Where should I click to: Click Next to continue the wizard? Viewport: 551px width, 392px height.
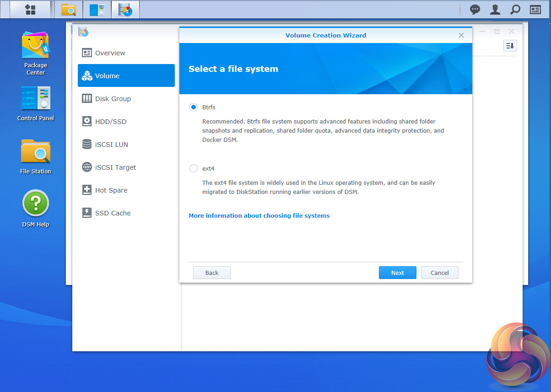click(x=398, y=273)
